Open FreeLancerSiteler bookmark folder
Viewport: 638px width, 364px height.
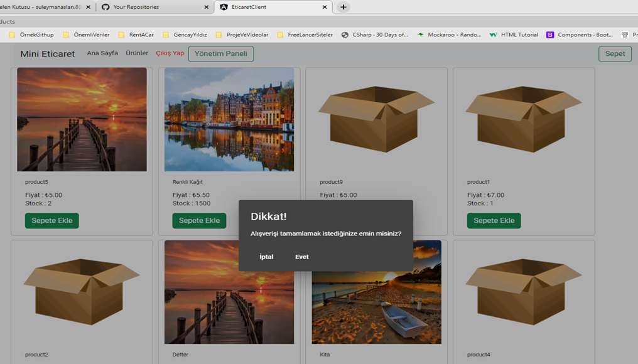(305, 35)
